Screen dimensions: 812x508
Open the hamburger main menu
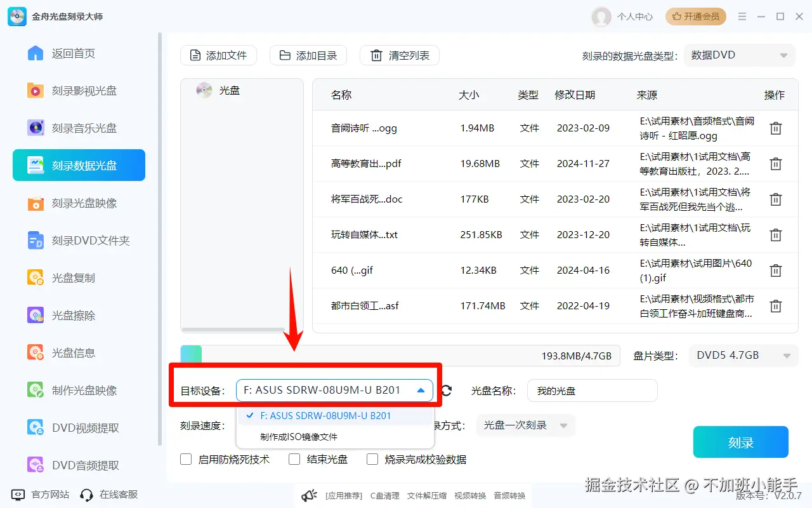click(742, 17)
